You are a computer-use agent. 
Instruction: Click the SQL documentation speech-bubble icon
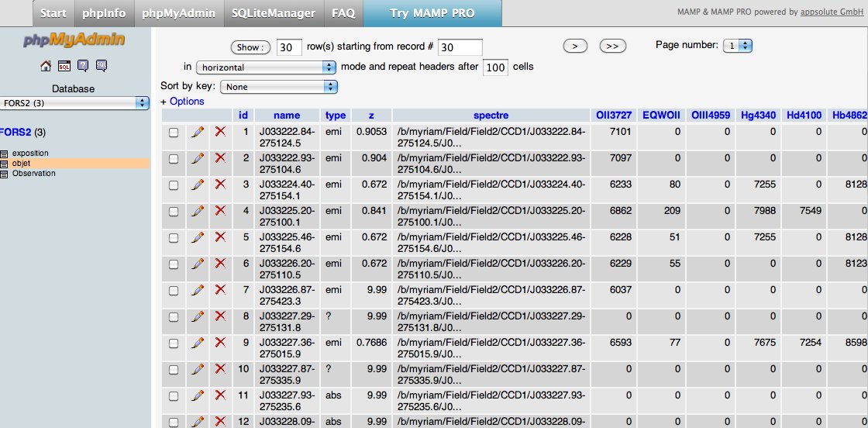point(101,66)
